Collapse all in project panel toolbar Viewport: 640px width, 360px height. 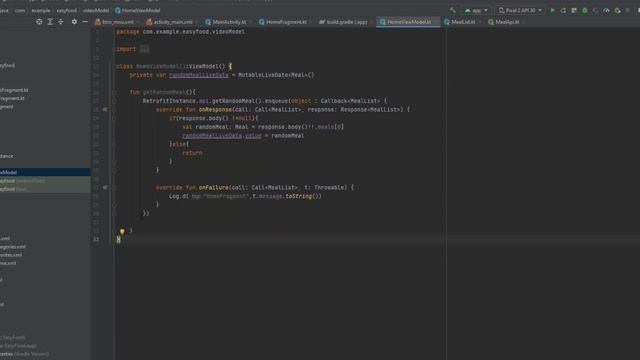61,22
